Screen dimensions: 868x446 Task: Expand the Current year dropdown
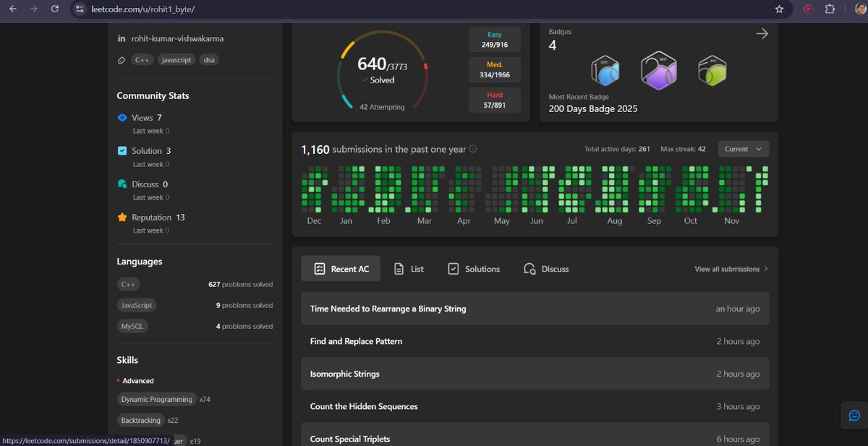[x=744, y=149]
